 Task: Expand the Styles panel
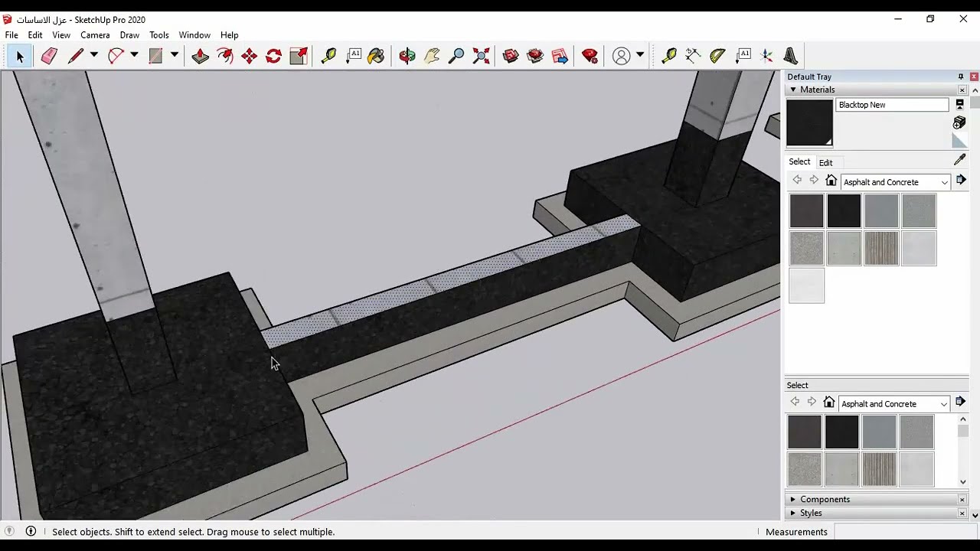pos(811,513)
